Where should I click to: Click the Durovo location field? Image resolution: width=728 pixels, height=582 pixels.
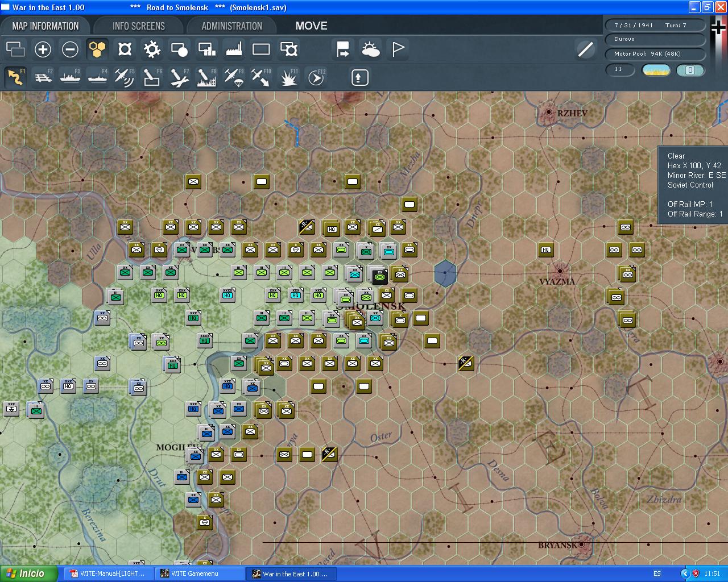pyautogui.click(x=655, y=39)
